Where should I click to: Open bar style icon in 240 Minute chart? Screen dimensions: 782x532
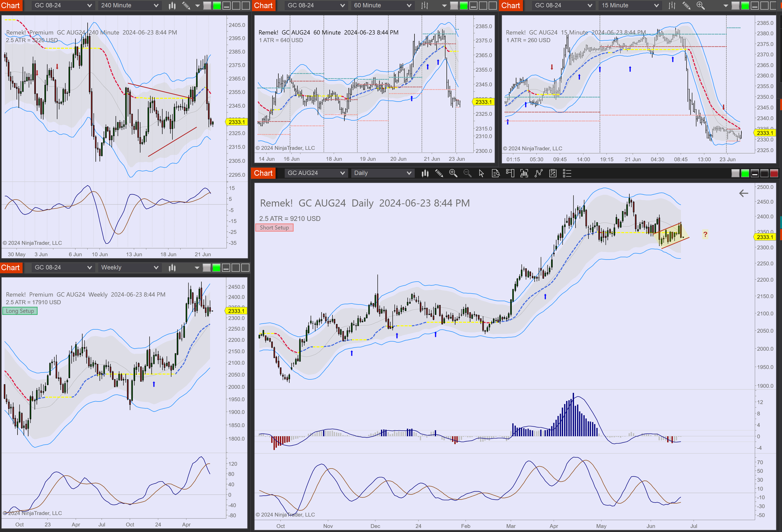point(172,5)
